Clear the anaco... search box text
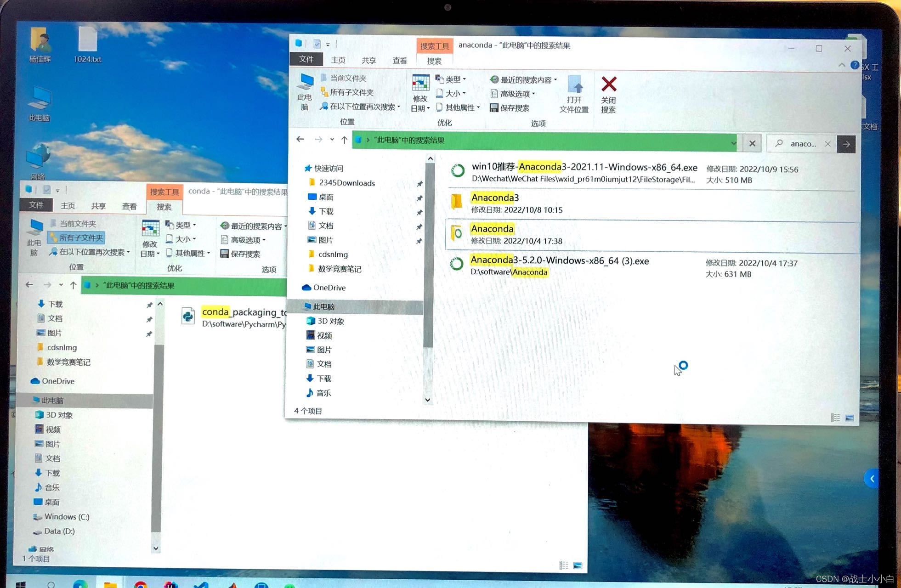Viewport: 901px width, 588px height. [827, 144]
